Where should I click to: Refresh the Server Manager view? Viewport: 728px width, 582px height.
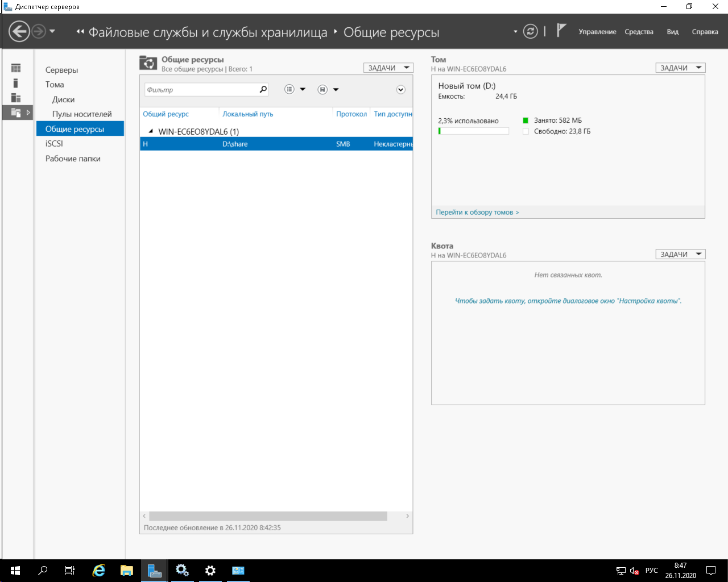[x=530, y=31]
